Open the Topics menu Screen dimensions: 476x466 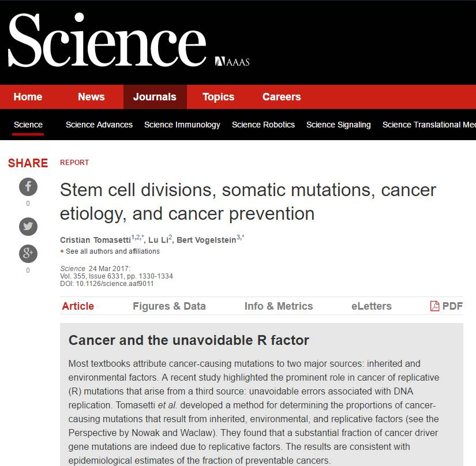[x=218, y=97]
